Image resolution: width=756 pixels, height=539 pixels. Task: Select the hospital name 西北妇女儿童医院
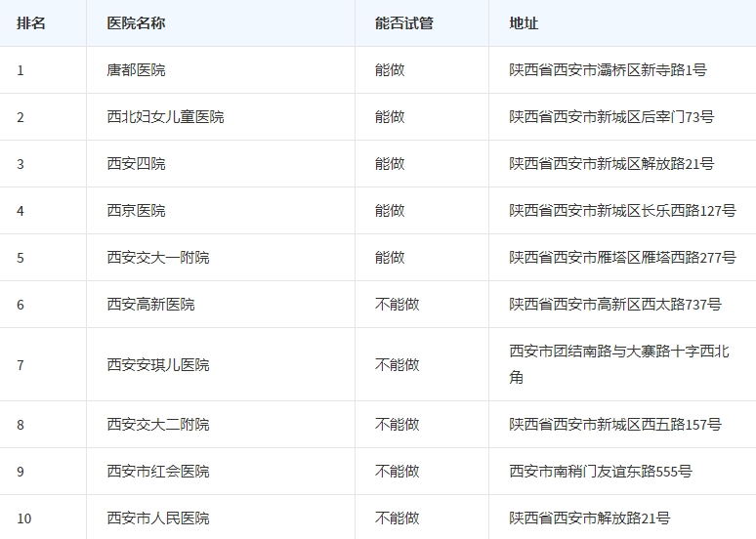tap(165, 116)
